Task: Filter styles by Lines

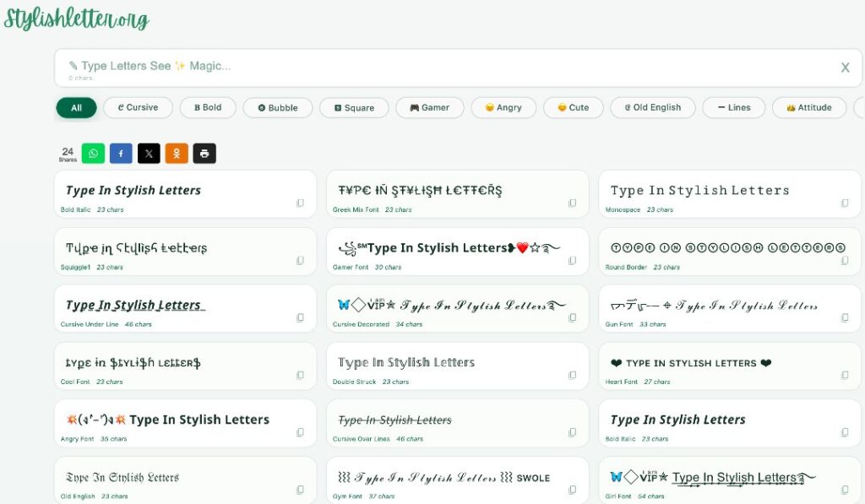Action: (x=734, y=107)
